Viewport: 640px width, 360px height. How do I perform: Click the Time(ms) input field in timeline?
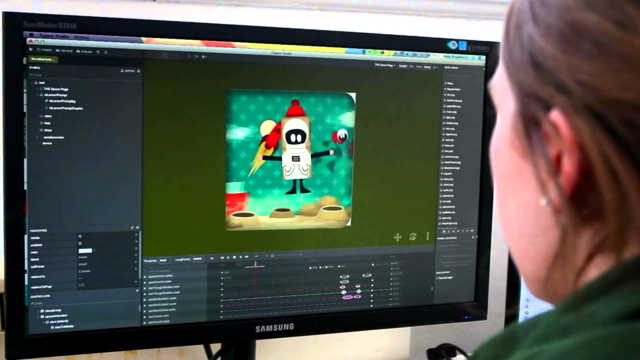163,260
